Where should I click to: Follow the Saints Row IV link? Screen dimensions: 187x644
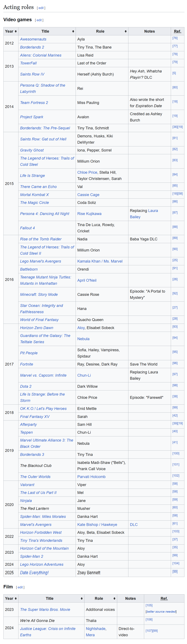pos(32,74)
